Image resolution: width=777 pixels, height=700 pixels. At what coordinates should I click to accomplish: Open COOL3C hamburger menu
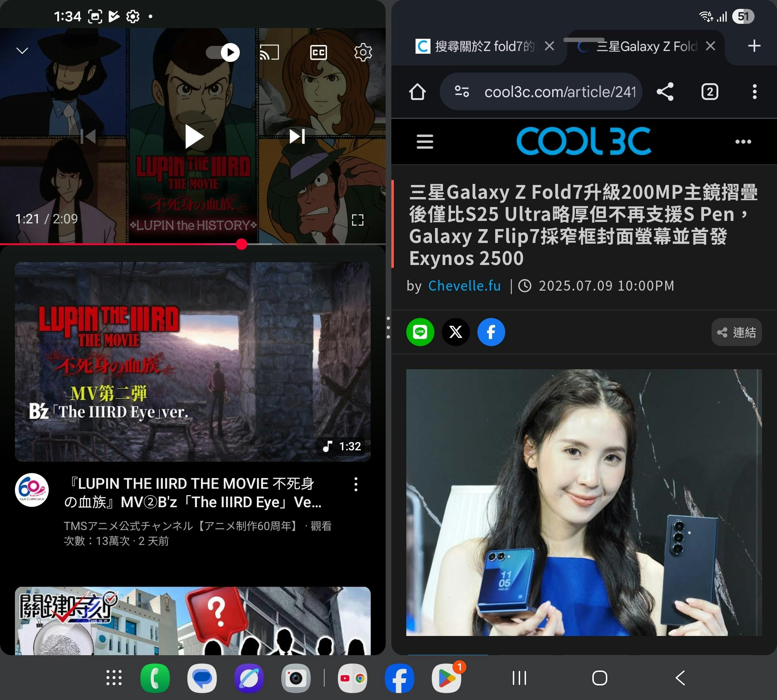425,141
